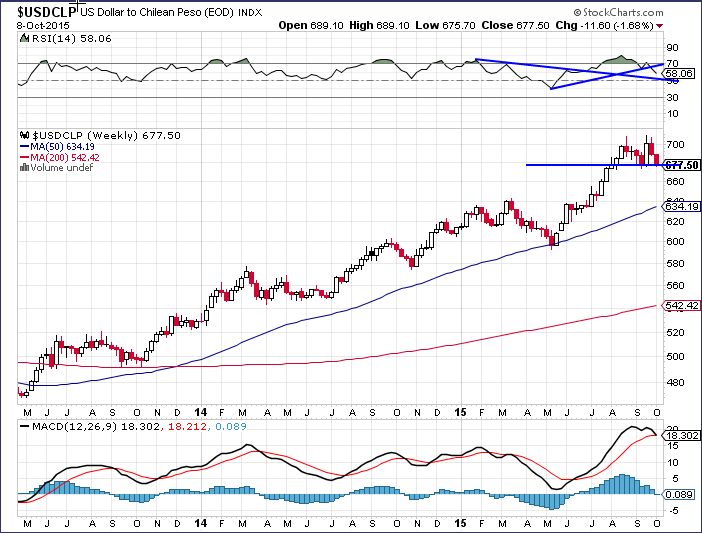Click the Low 675.70 value
702x533 pixels.
click(445, 26)
